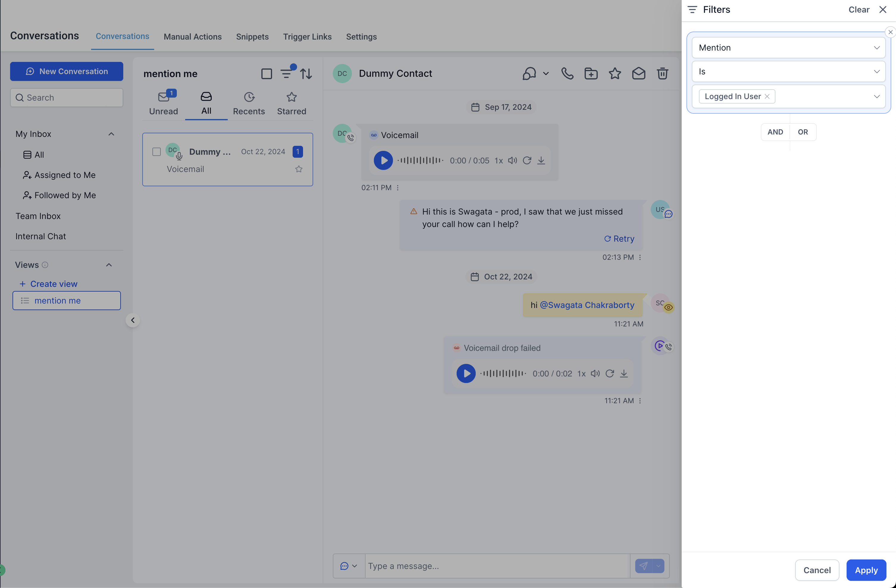Click the trash icon to delete the conversation

pos(662,73)
